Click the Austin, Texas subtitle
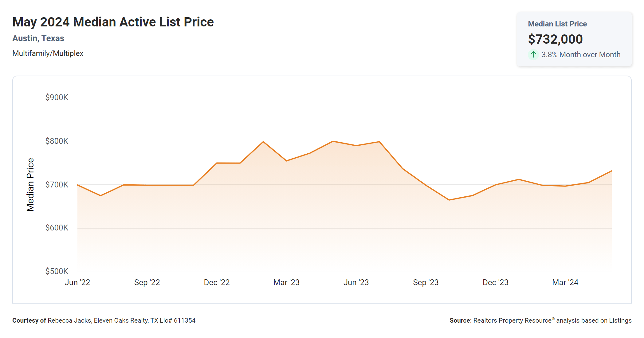This screenshot has width=644, height=338. [38, 38]
